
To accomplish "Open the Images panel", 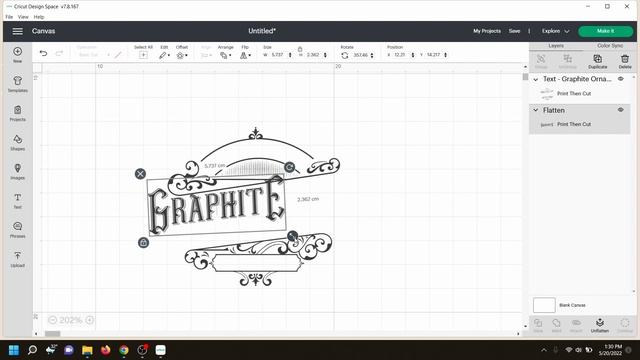I will coord(18,171).
